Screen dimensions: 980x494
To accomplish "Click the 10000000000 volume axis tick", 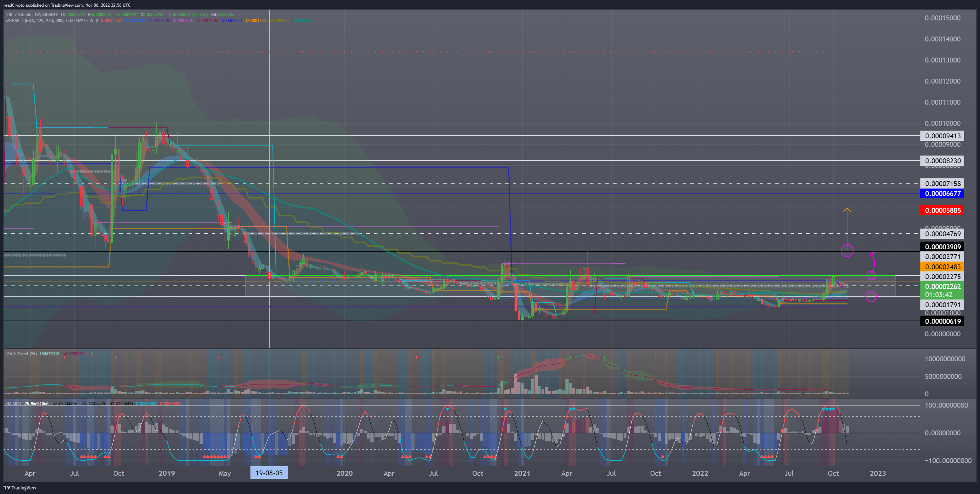I will [945, 359].
